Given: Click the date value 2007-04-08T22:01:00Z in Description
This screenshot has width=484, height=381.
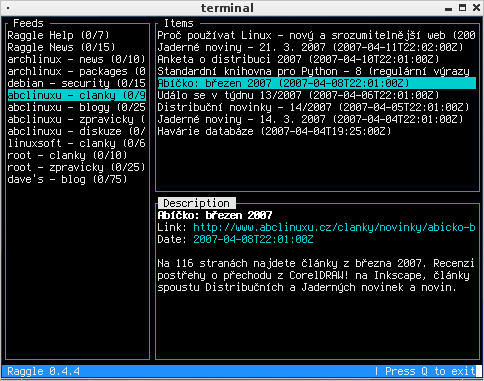Looking at the screenshot, I should [253, 239].
